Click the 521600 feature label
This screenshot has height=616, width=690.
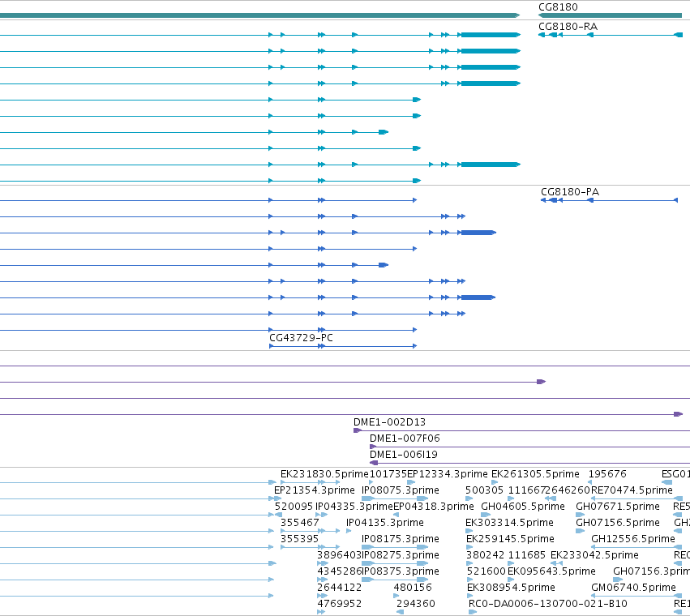click(486, 572)
